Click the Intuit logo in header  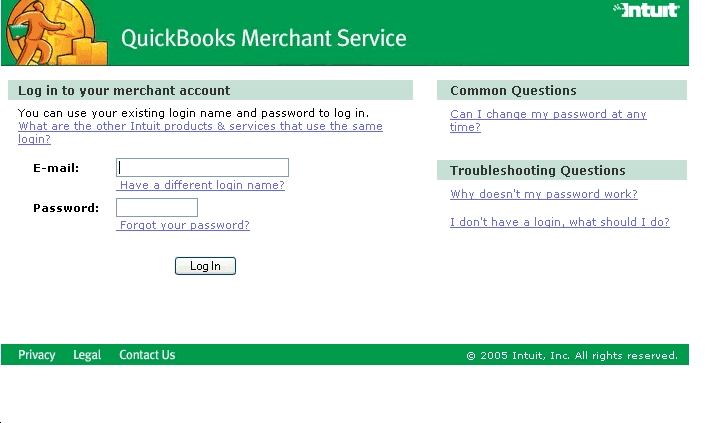(646, 10)
